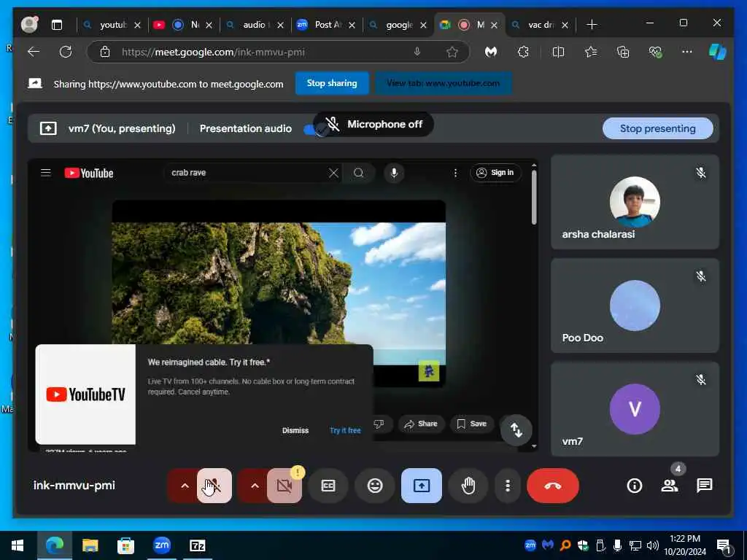The width and height of the screenshot is (747, 560).
Task: Open browser essentials heart icon
Action: tap(656, 52)
